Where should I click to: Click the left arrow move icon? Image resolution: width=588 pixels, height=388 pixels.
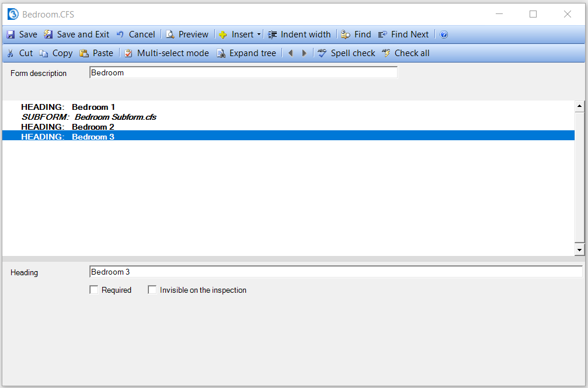[x=290, y=53]
